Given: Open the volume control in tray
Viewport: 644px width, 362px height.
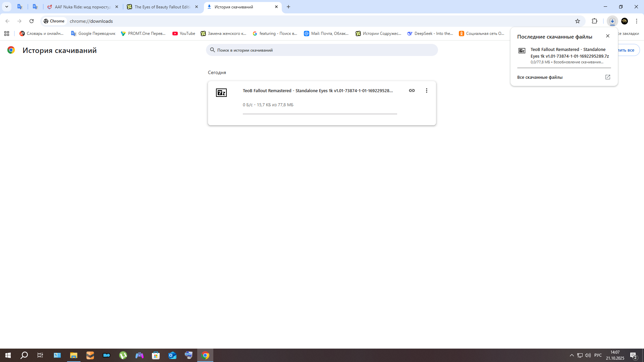Looking at the screenshot, I should [x=588, y=355].
